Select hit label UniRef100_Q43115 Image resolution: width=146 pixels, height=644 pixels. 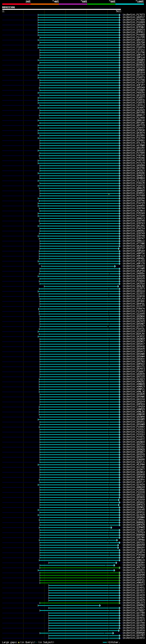click(x=133, y=95)
